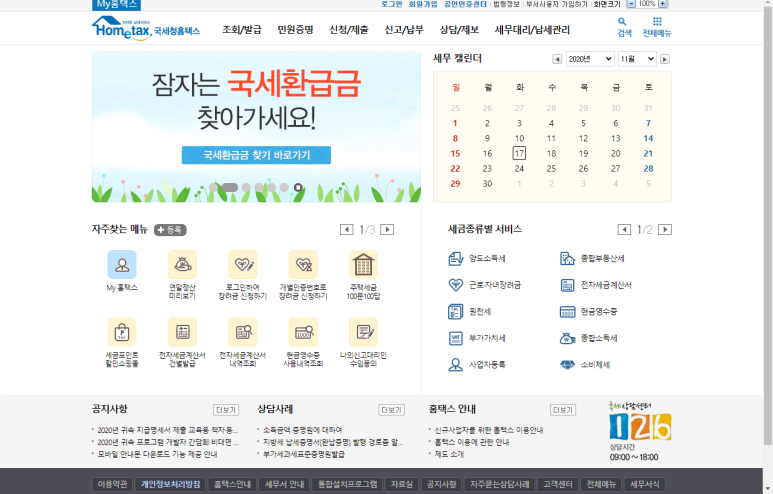Viewport: 773px width, 494px height.
Task: Open 신고/납부 menu
Action: (x=404, y=30)
